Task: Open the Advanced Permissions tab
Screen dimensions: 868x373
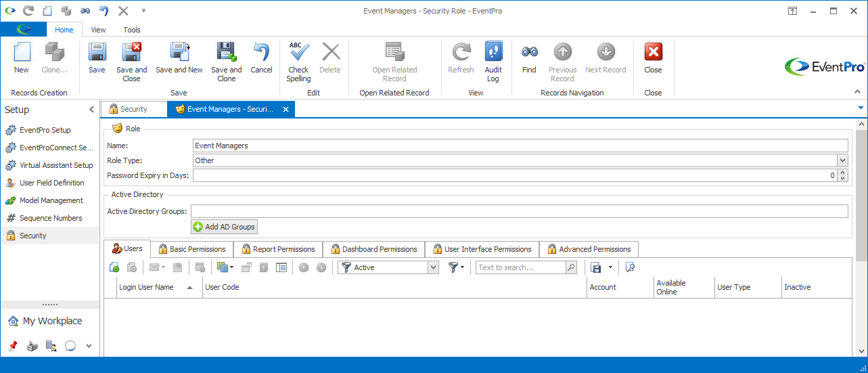Action: (x=589, y=249)
